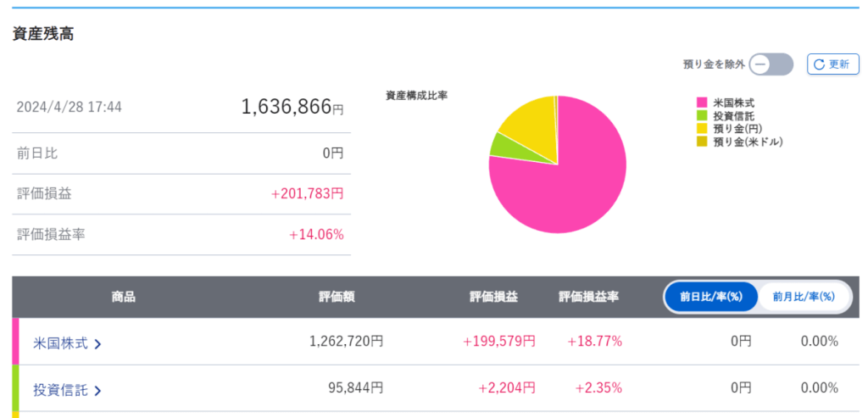This screenshot has width=868, height=418.
Task: Click the 商品 column header
Action: click(123, 297)
